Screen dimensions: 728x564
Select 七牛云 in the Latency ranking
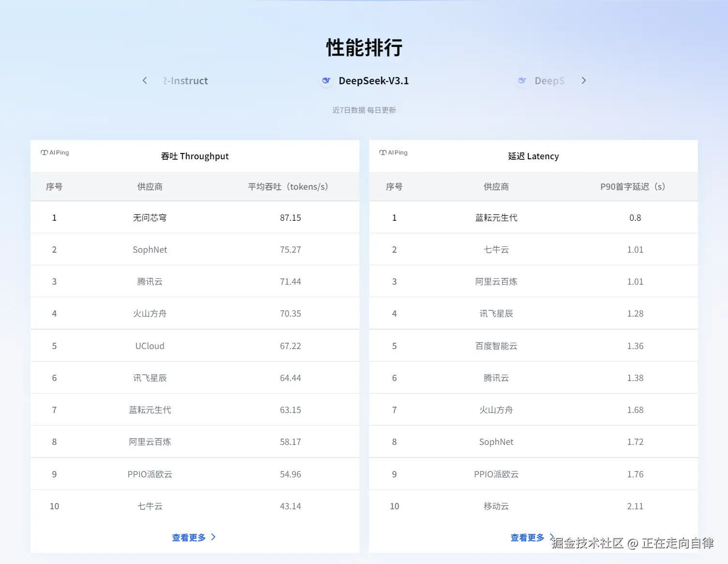click(x=496, y=250)
